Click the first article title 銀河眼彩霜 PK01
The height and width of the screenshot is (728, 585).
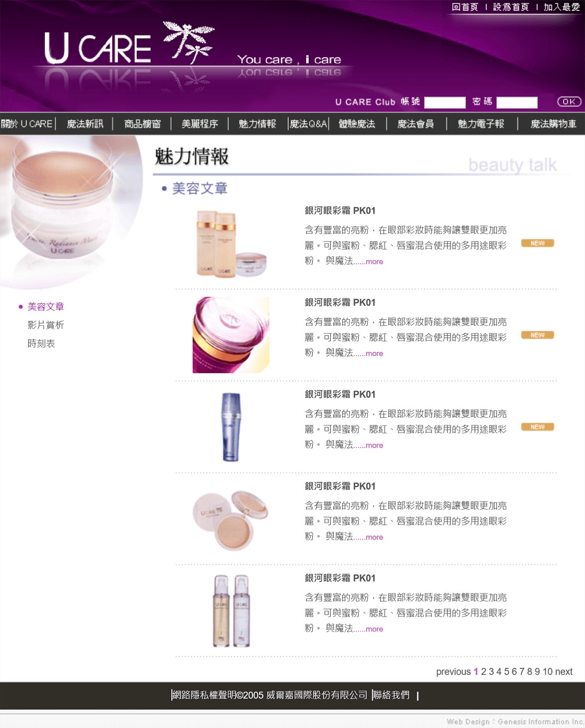(340, 211)
